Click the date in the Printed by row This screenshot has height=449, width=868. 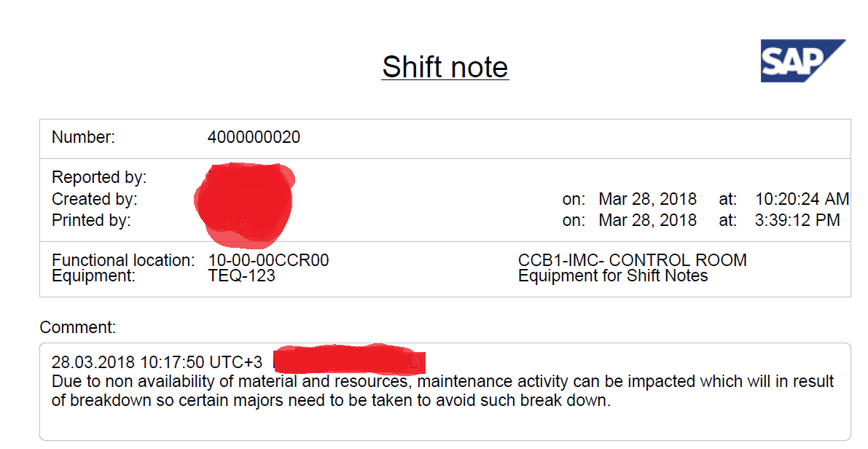[x=647, y=219]
